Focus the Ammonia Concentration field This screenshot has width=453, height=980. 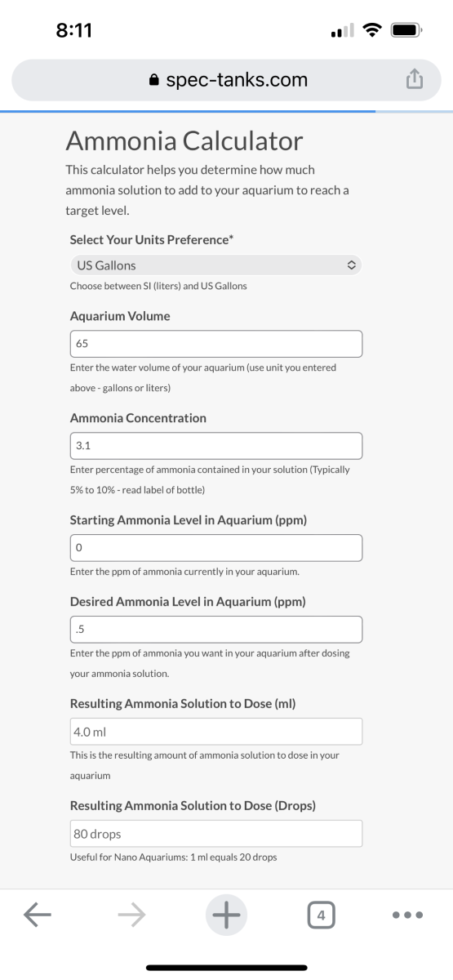coord(215,446)
